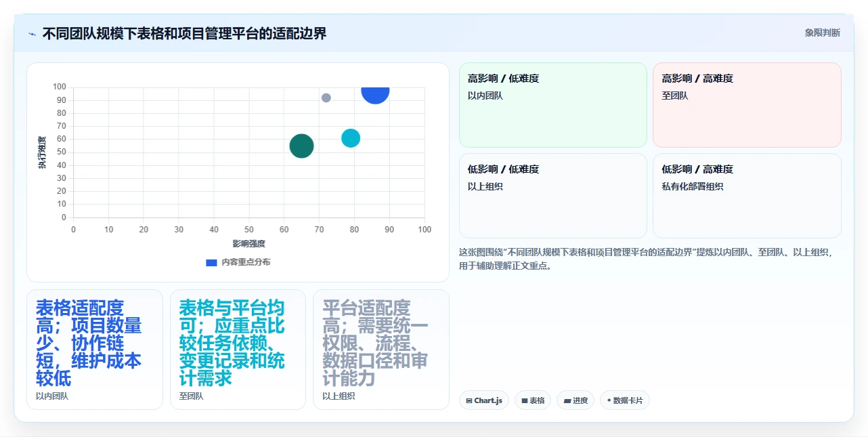Screen dimensions: 868x437
Task: Select the 表格与平台均可 data card heading
Action: (232, 343)
